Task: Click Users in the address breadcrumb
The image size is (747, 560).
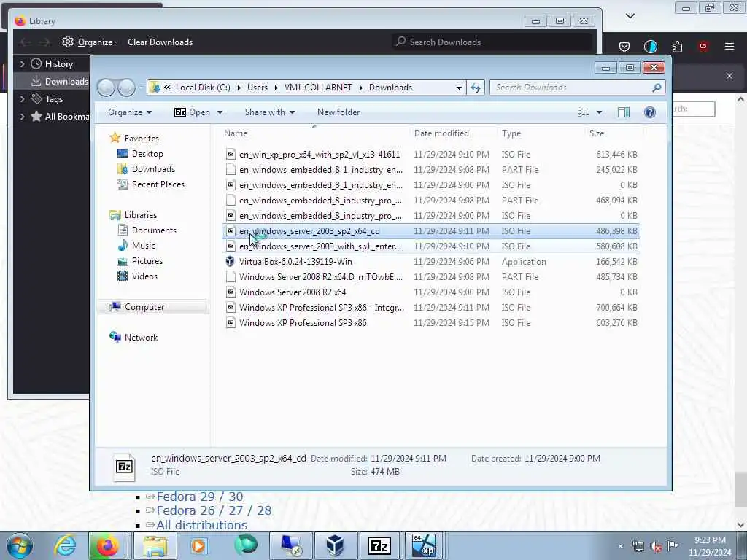Action: [x=258, y=87]
